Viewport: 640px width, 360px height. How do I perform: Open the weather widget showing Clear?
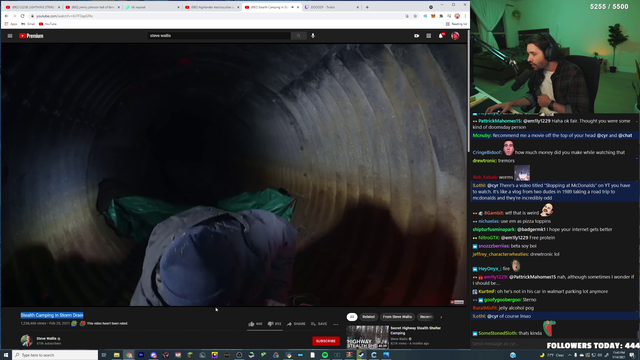(552, 355)
